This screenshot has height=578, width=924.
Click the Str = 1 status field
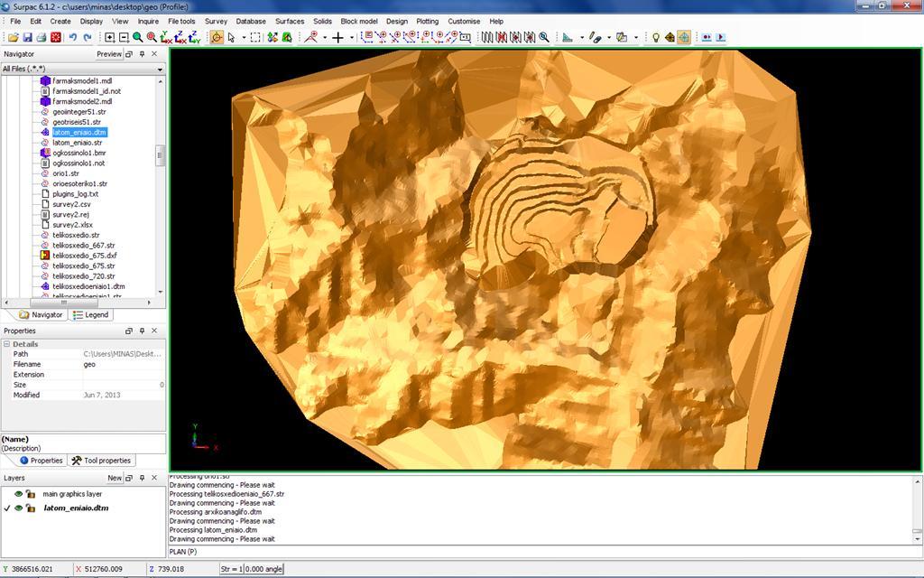[x=231, y=569]
